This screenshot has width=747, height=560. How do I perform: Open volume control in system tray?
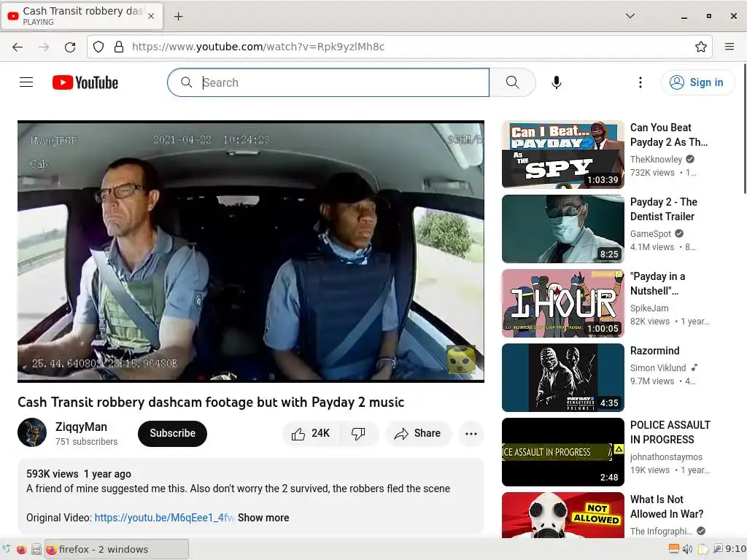click(687, 549)
